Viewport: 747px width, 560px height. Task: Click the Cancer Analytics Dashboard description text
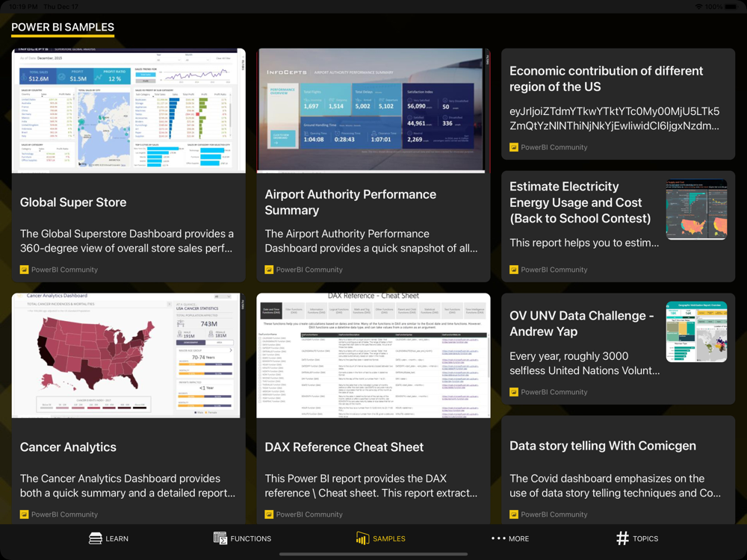[128, 486]
